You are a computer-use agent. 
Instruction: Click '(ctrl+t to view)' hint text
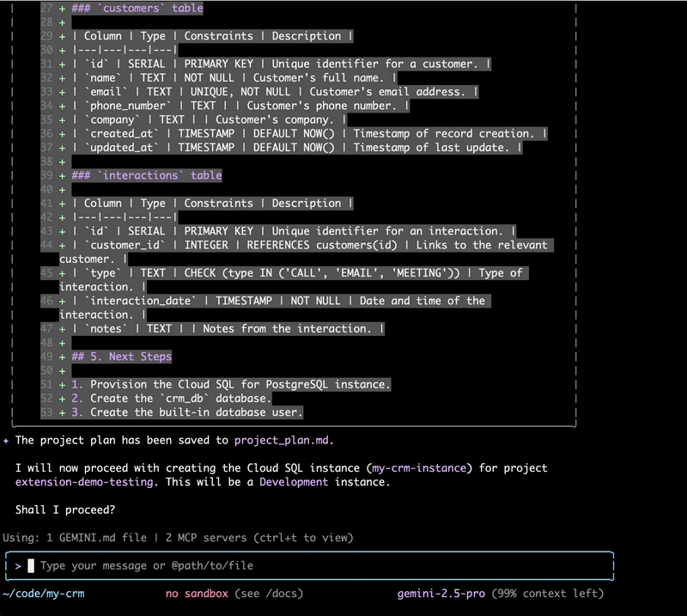tap(303, 538)
